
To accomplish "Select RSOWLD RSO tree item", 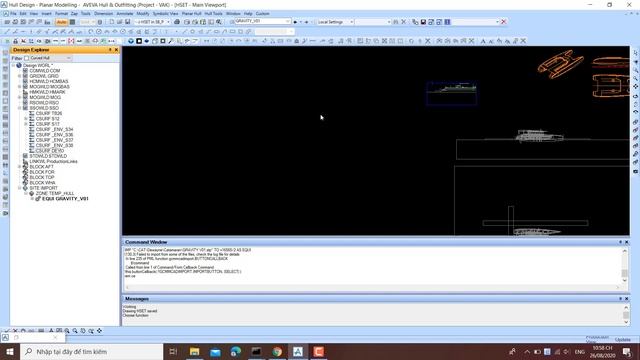I will pos(44,103).
